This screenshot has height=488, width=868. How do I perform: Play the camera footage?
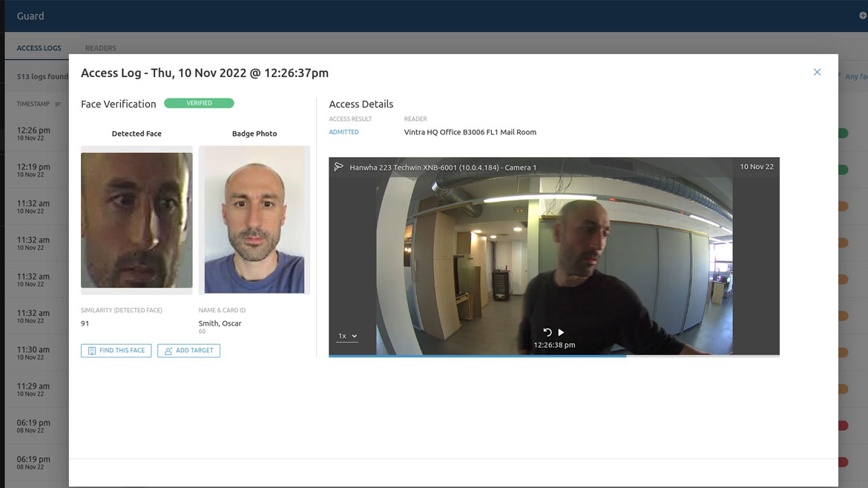point(561,332)
